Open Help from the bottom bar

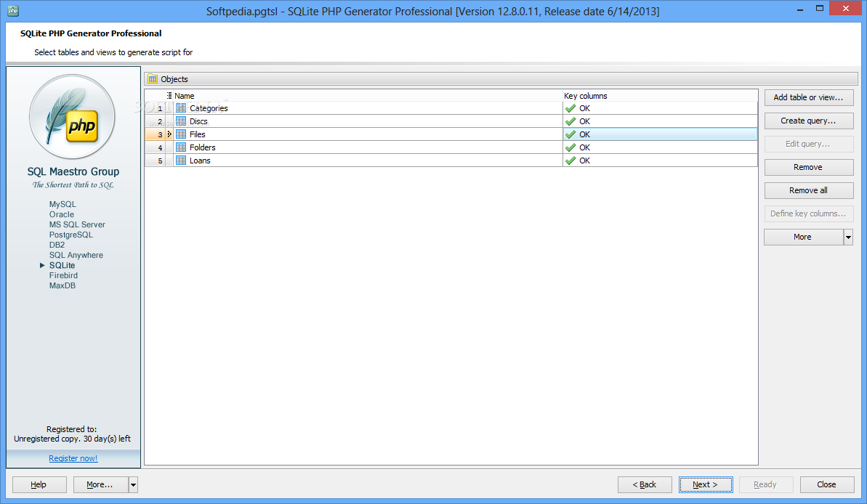39,484
